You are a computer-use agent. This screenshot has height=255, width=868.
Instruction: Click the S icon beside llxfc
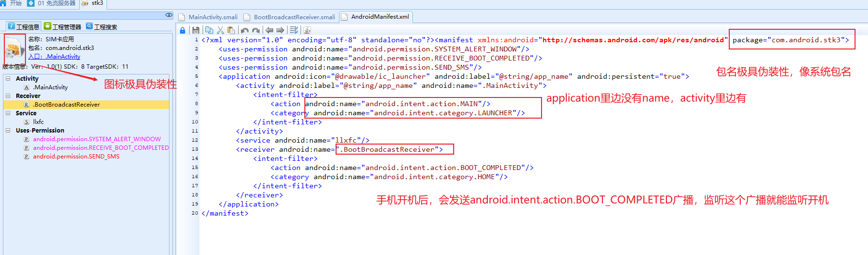click(26, 122)
